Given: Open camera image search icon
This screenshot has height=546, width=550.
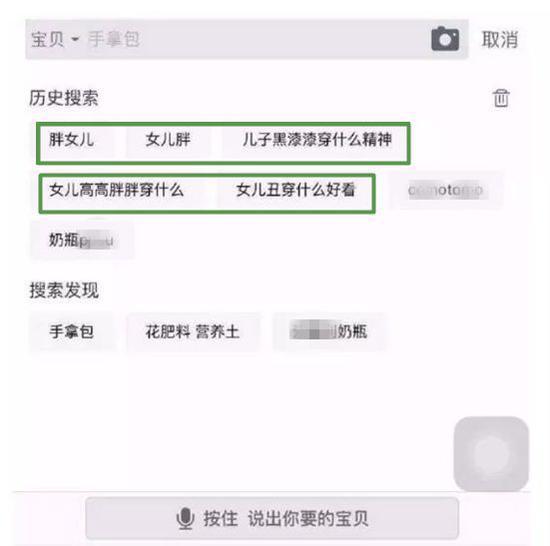Looking at the screenshot, I should (x=445, y=39).
